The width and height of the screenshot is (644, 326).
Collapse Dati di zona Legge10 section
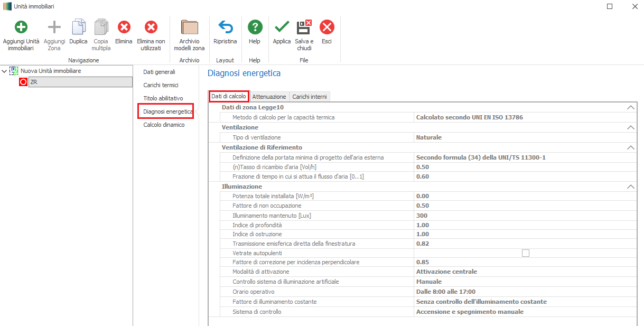630,107
